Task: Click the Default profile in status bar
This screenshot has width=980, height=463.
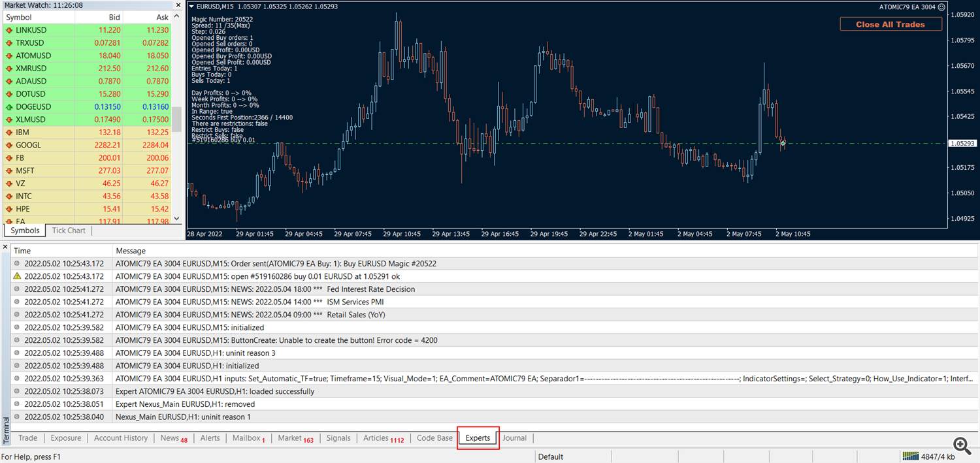Action: point(551,456)
